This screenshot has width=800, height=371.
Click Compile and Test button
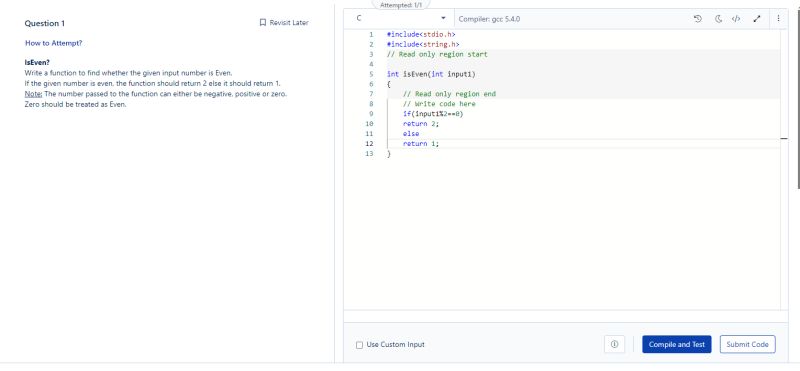pyautogui.click(x=677, y=344)
